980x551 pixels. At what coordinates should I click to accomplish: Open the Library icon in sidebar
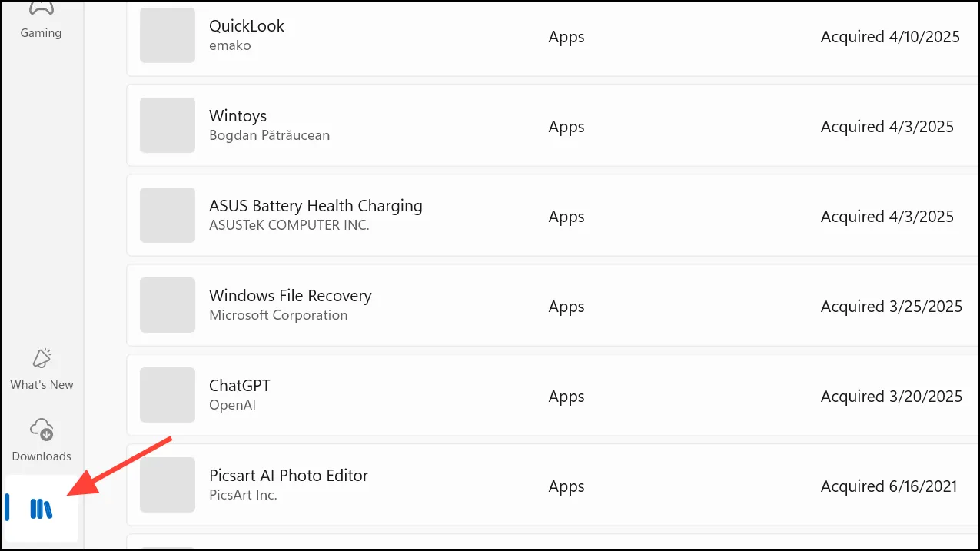point(42,508)
